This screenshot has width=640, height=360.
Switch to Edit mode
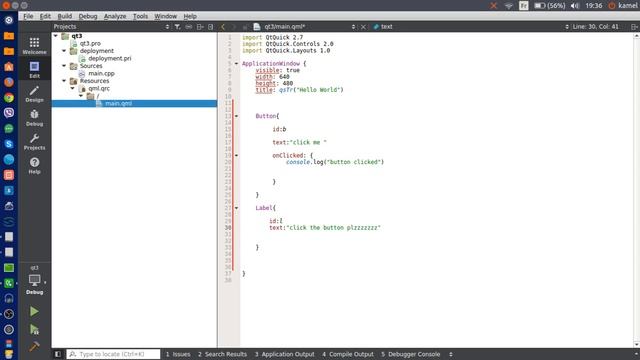(x=34, y=69)
